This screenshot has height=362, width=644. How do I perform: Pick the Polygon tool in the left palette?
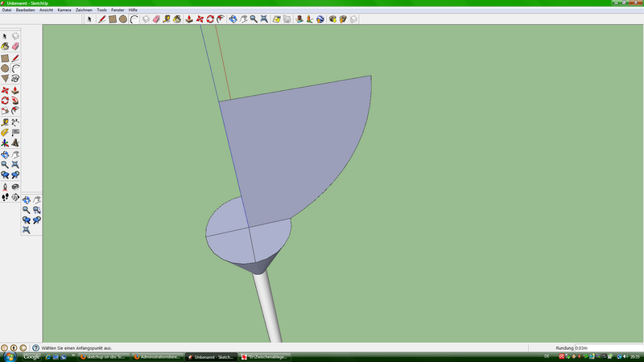click(5, 79)
